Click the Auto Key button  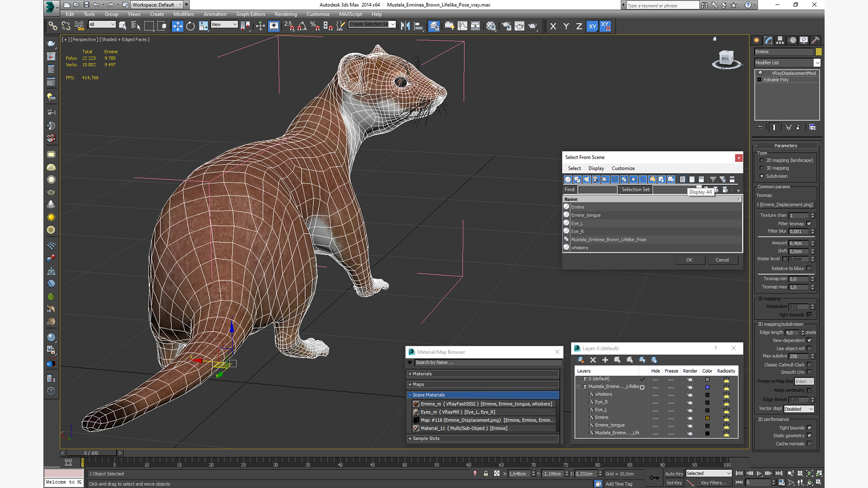click(674, 474)
